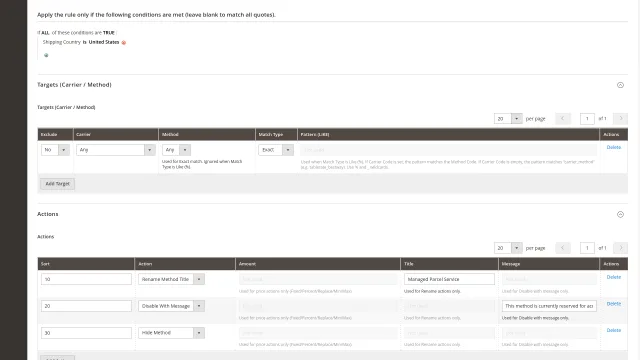Collapse the Actions section
The image size is (640, 360).
pos(620,214)
